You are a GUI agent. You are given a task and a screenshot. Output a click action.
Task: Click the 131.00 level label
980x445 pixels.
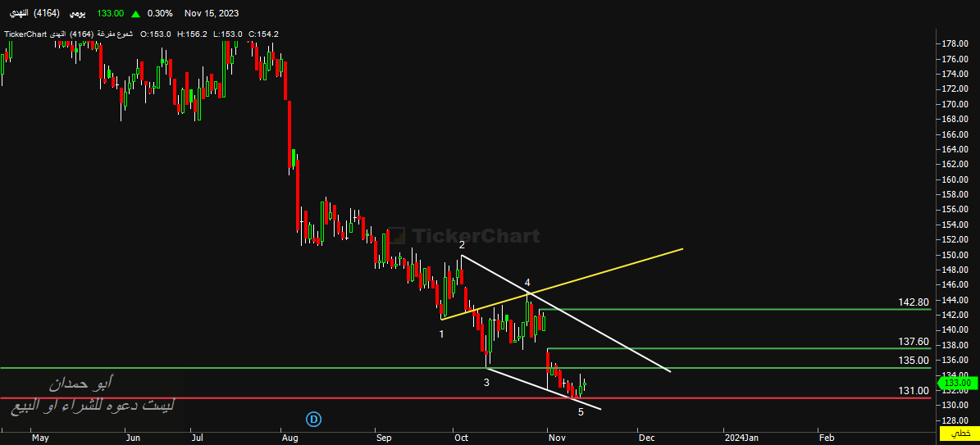[913, 391]
